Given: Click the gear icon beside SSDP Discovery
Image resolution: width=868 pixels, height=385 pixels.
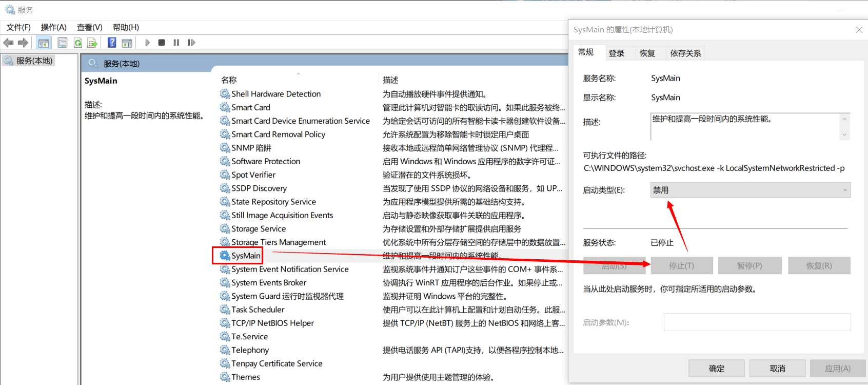Looking at the screenshot, I should [225, 188].
